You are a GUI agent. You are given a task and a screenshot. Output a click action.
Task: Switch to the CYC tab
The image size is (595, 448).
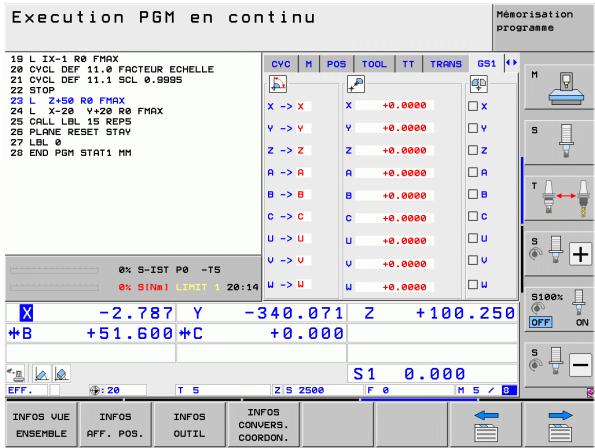pos(281,64)
